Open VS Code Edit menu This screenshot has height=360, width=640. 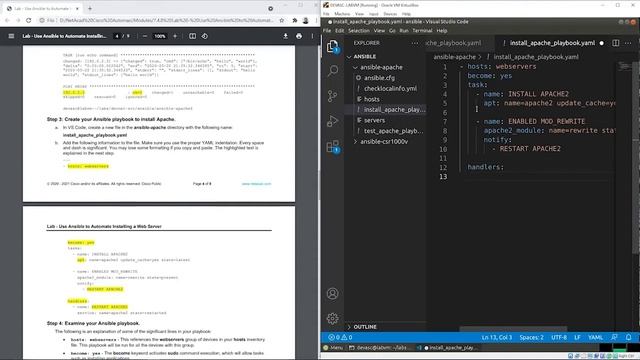coord(340,30)
